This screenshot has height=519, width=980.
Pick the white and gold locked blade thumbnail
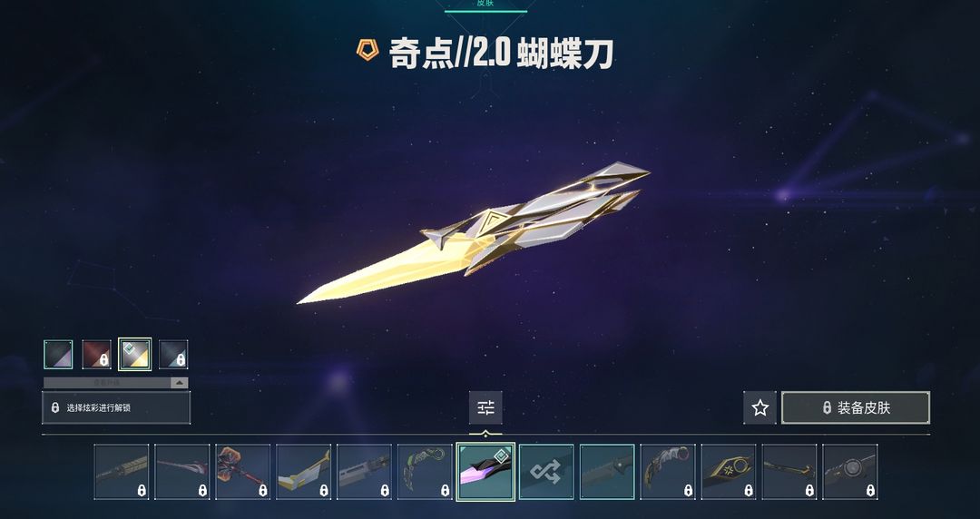click(x=303, y=472)
